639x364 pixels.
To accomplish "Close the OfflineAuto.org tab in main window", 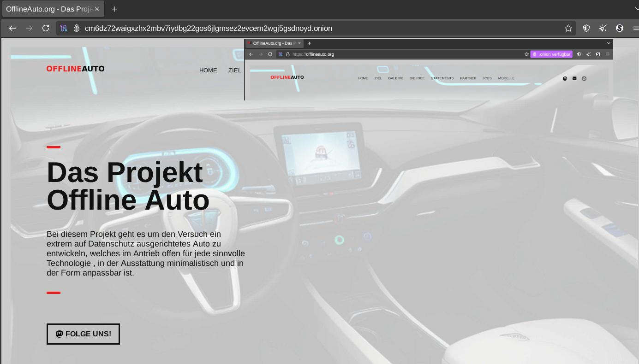I will click(x=97, y=9).
